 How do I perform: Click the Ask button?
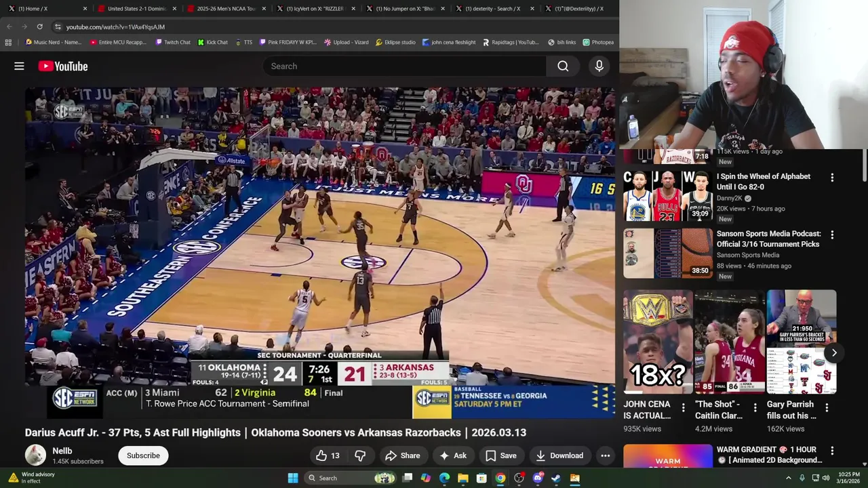(x=453, y=455)
